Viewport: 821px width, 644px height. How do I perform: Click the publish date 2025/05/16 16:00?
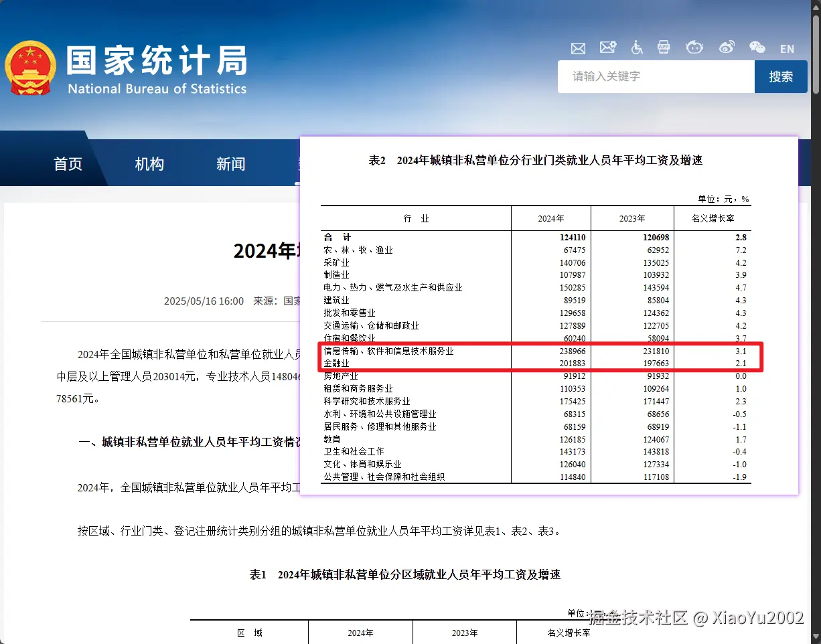pos(204,301)
